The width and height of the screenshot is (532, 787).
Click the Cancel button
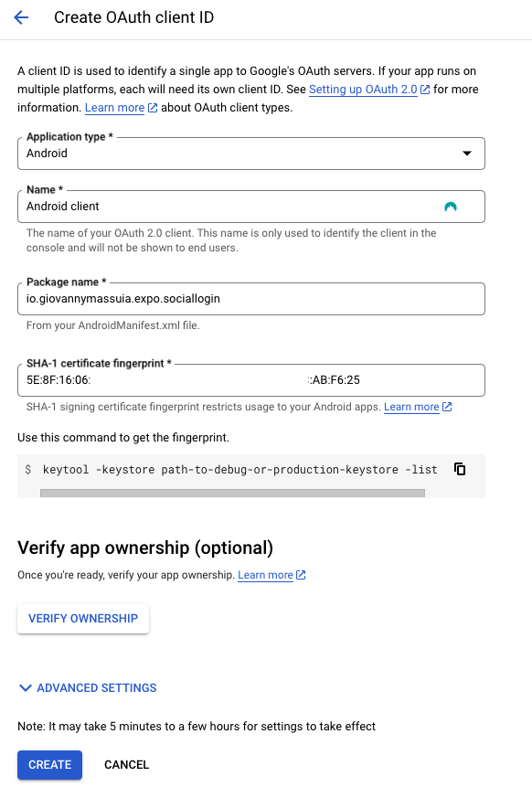[126, 764]
